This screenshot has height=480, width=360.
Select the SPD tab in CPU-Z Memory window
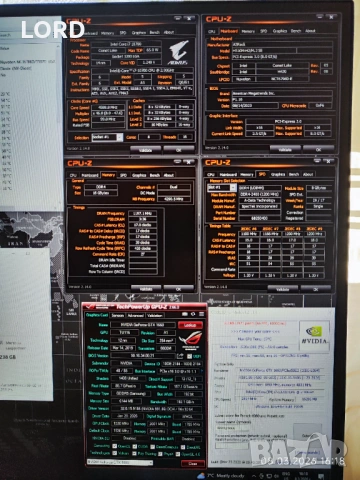(123, 175)
